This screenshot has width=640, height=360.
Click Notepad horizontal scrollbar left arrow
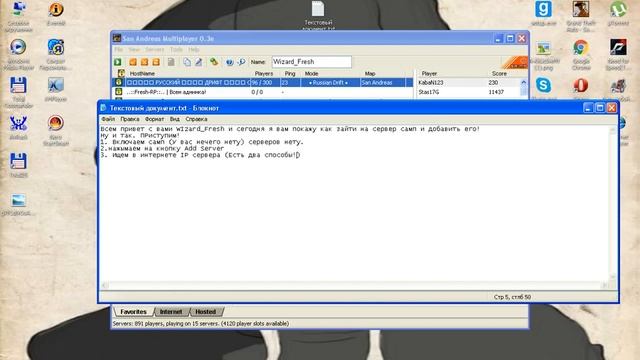tap(104, 285)
